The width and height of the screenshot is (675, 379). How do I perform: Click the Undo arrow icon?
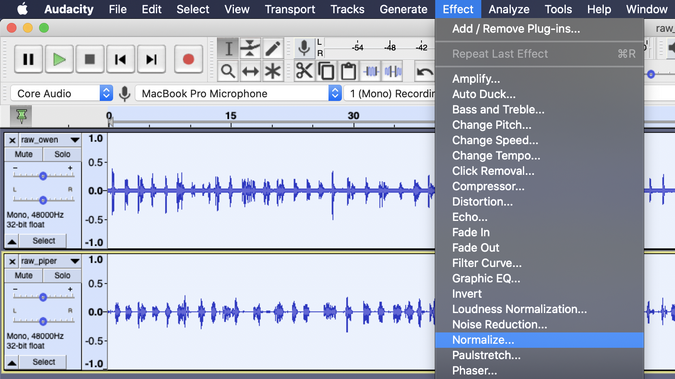coord(424,71)
